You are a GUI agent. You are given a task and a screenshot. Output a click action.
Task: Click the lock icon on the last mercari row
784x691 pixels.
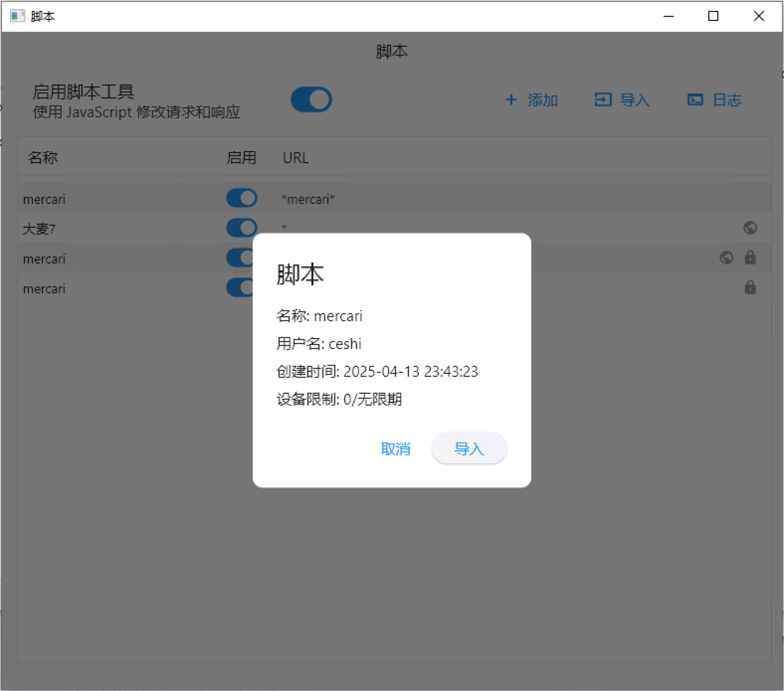750,287
